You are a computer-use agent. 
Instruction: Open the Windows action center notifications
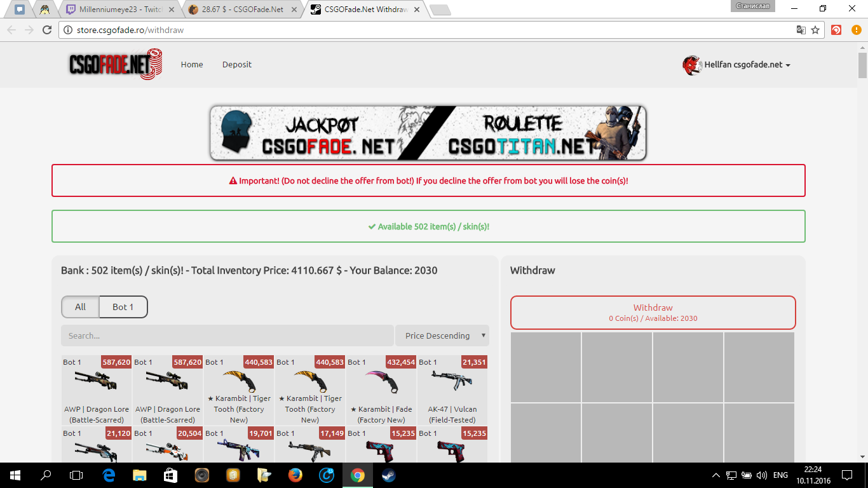click(847, 475)
